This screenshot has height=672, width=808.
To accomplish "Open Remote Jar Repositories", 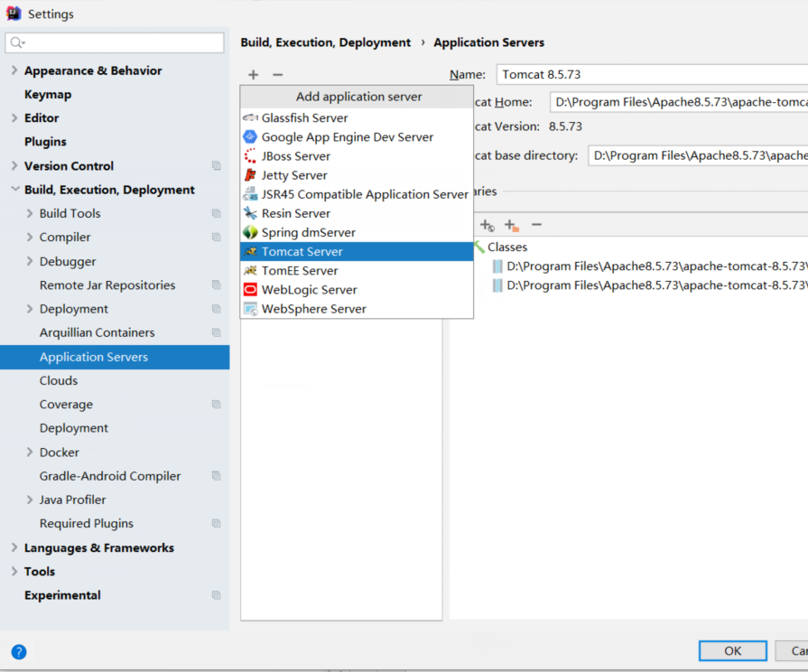I will 107,285.
